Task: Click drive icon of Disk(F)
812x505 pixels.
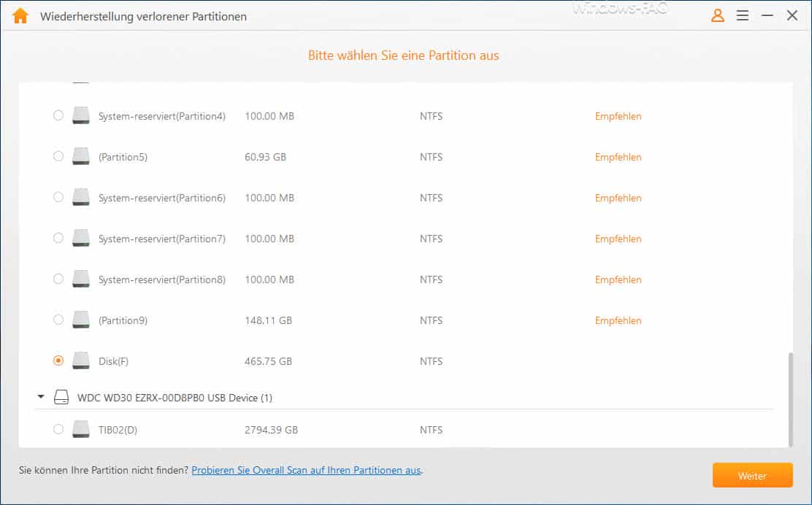Action: [81, 361]
